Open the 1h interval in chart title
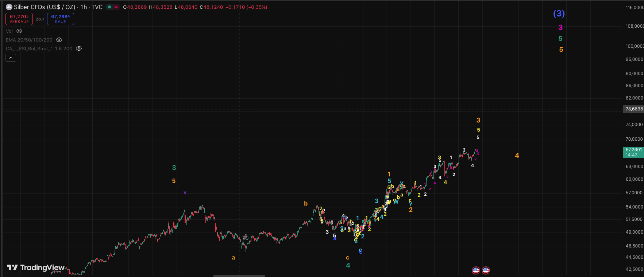This screenshot has width=644, height=277. [x=84, y=7]
